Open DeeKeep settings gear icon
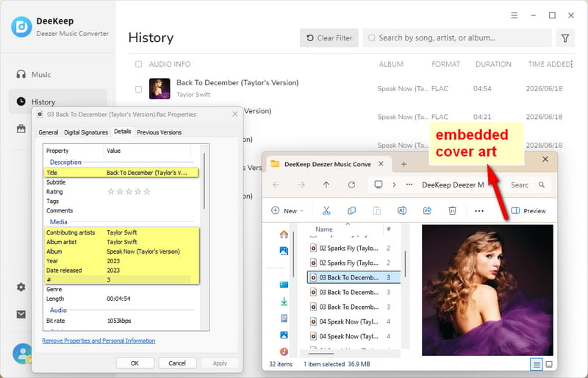 coord(21,287)
